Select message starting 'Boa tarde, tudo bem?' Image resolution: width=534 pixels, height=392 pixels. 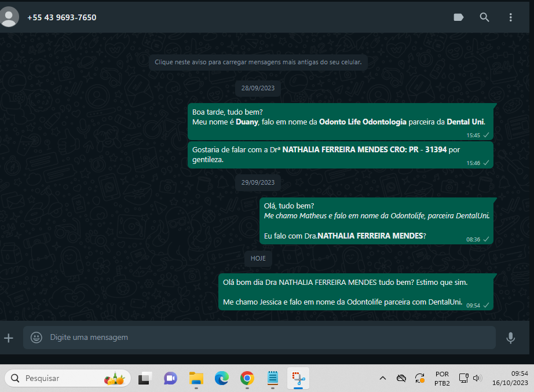[341, 122]
